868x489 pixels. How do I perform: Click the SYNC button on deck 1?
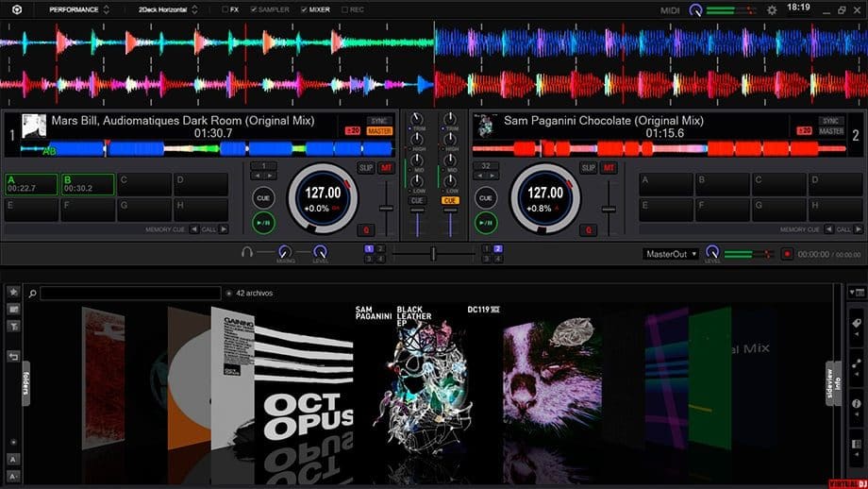[x=379, y=121]
